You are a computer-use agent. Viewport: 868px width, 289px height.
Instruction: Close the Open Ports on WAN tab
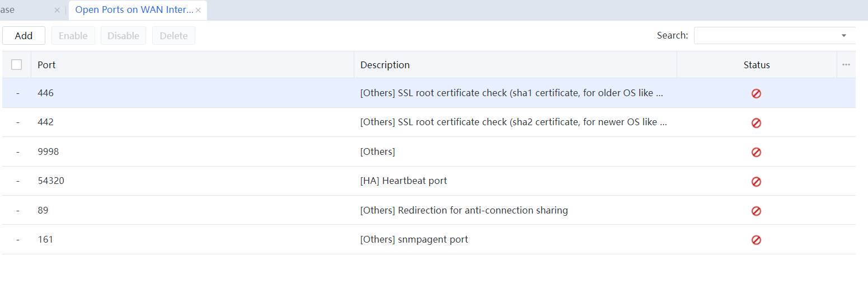[198, 10]
